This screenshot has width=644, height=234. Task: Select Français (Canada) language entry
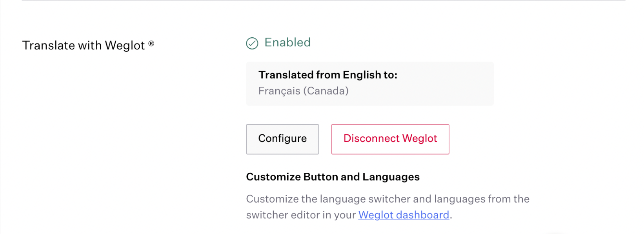coord(304,91)
